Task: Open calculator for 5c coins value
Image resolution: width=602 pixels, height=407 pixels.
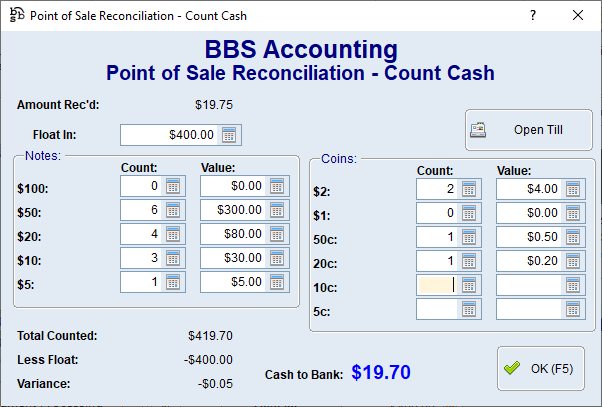Action: pyautogui.click(x=573, y=308)
